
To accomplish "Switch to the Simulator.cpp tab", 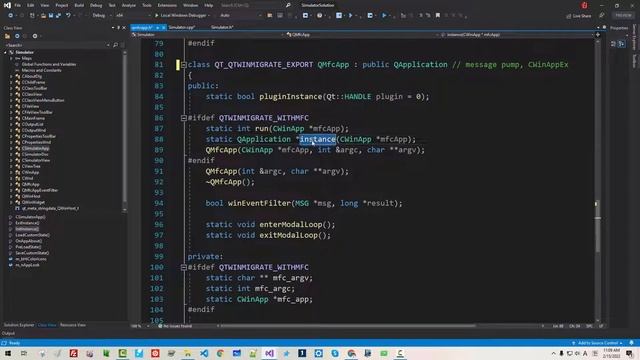I will (x=182, y=27).
